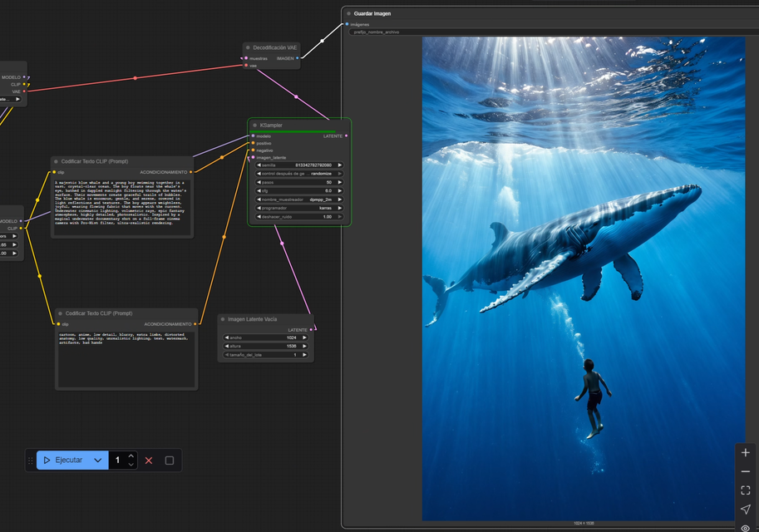
Task: Select the Guardar Imagen node title
Action: 372,13
